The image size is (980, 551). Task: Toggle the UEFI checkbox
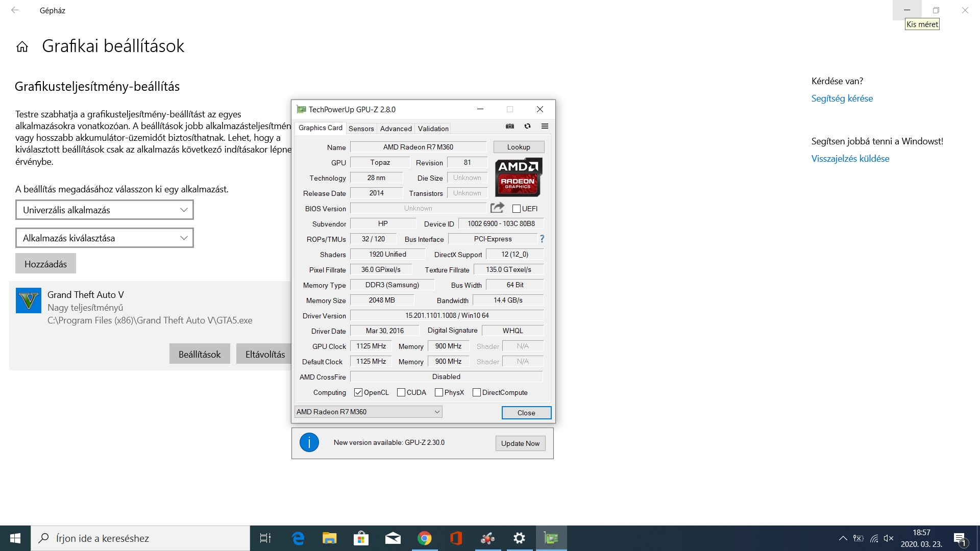point(517,209)
